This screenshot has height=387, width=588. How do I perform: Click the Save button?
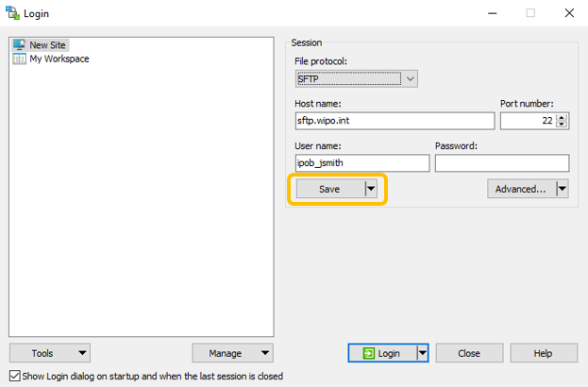(329, 189)
